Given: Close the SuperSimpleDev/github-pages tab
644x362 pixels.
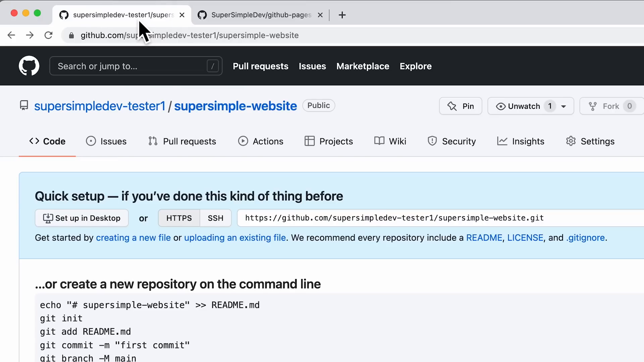Looking at the screenshot, I should (x=320, y=15).
